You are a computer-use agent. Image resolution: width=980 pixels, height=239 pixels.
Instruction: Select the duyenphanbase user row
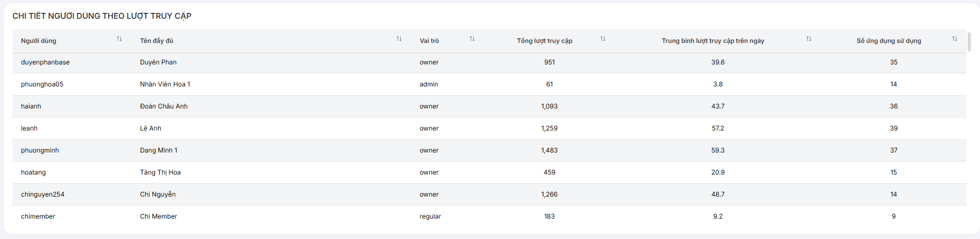[489, 63]
